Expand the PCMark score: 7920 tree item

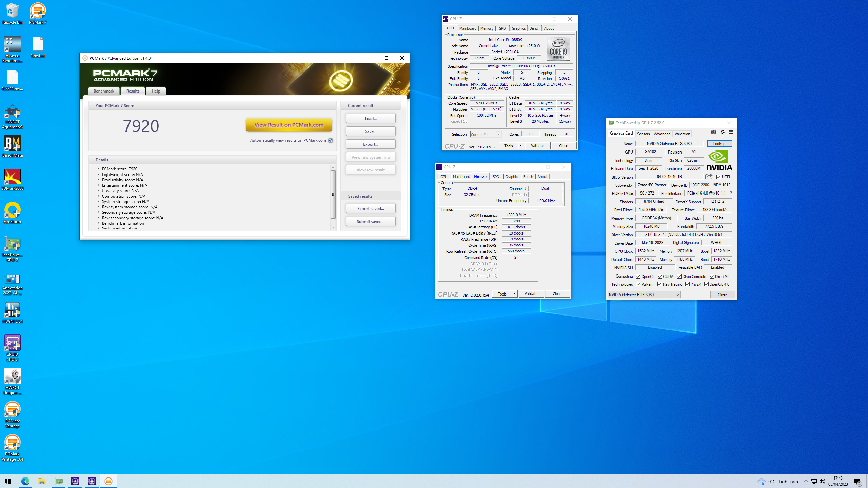(x=98, y=169)
